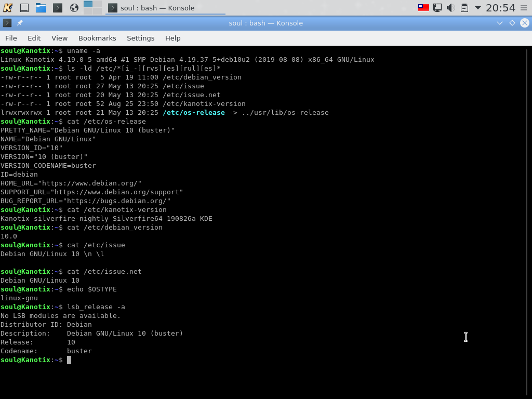Image resolution: width=532 pixels, height=399 pixels.
Task: Click the SUPPORT_URL debian.org/support line
Action: pyautogui.click(x=91, y=192)
